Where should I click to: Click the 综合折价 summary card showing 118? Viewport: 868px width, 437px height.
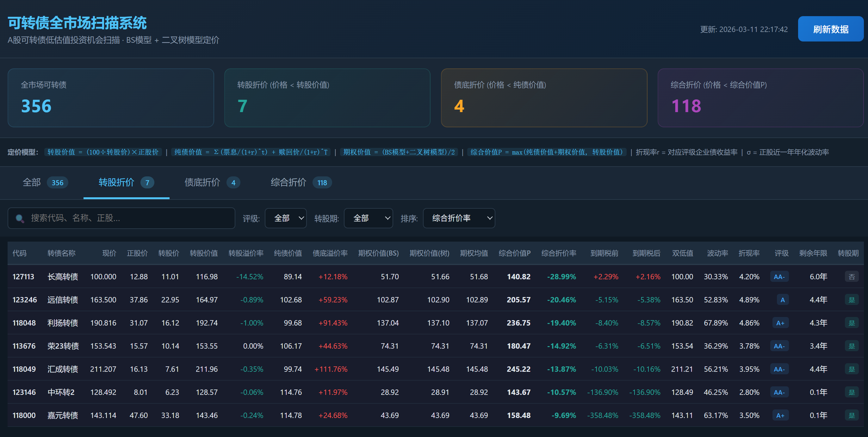(x=760, y=98)
